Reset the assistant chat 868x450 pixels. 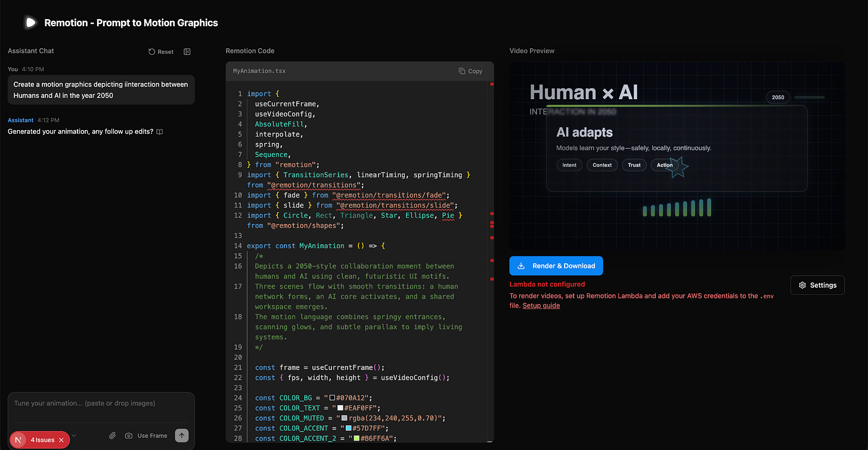[161, 52]
